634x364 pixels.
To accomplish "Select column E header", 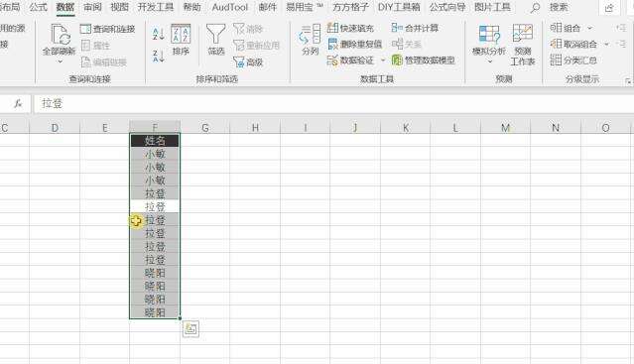I will (x=105, y=128).
